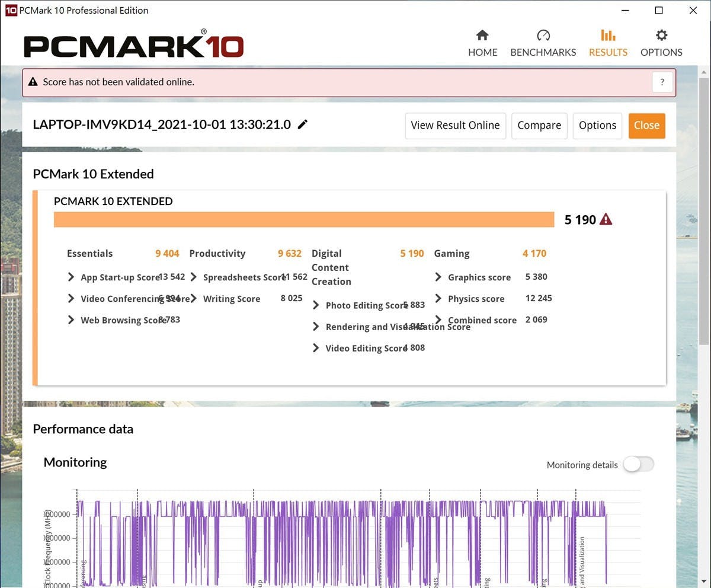Click the PCMark 10 title bar app icon

point(11,10)
